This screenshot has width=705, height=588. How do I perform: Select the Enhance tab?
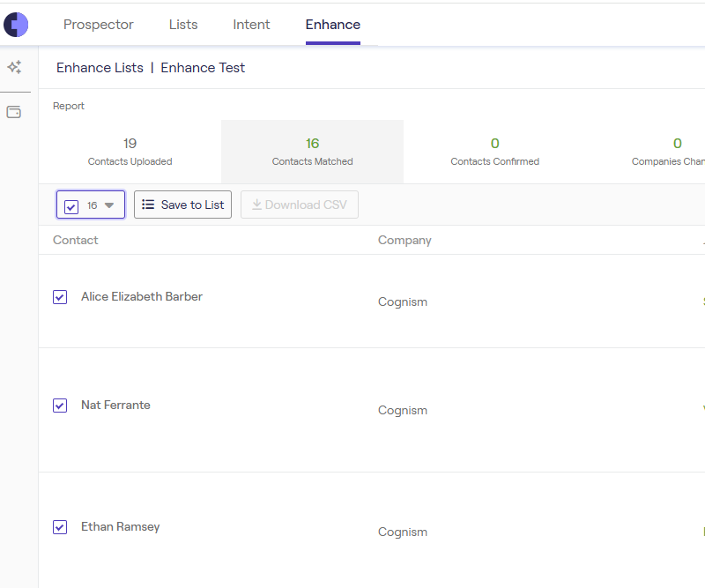coord(333,25)
